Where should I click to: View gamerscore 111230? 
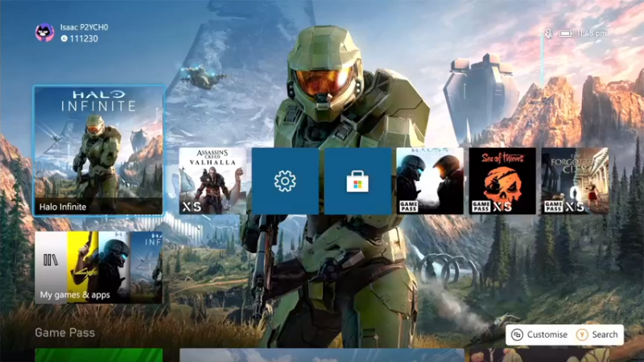(84, 39)
